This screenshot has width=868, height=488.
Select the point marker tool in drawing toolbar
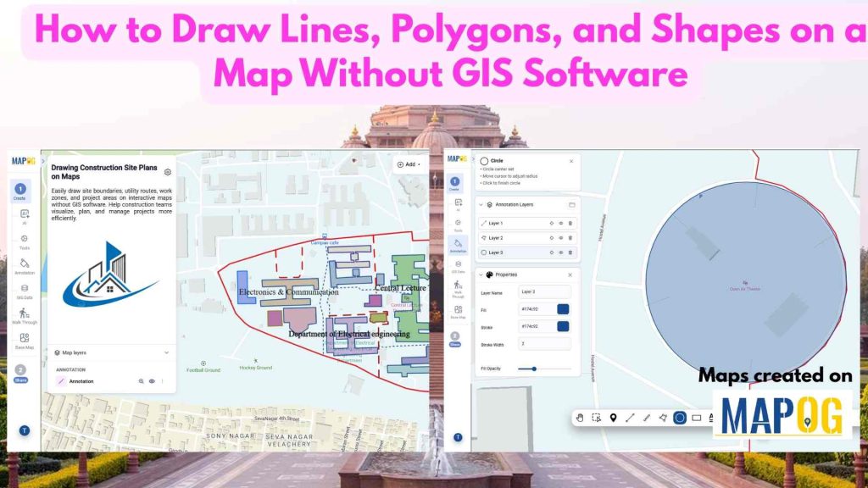pos(613,418)
